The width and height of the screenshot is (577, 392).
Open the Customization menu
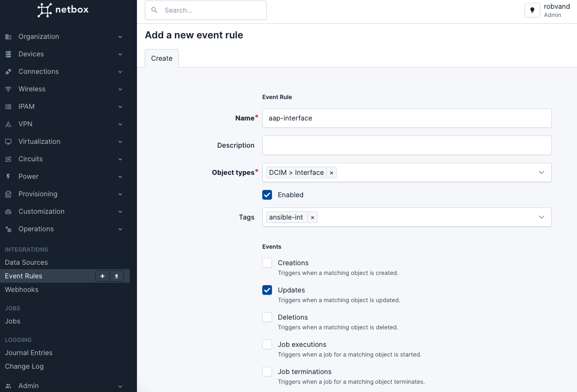(x=65, y=211)
